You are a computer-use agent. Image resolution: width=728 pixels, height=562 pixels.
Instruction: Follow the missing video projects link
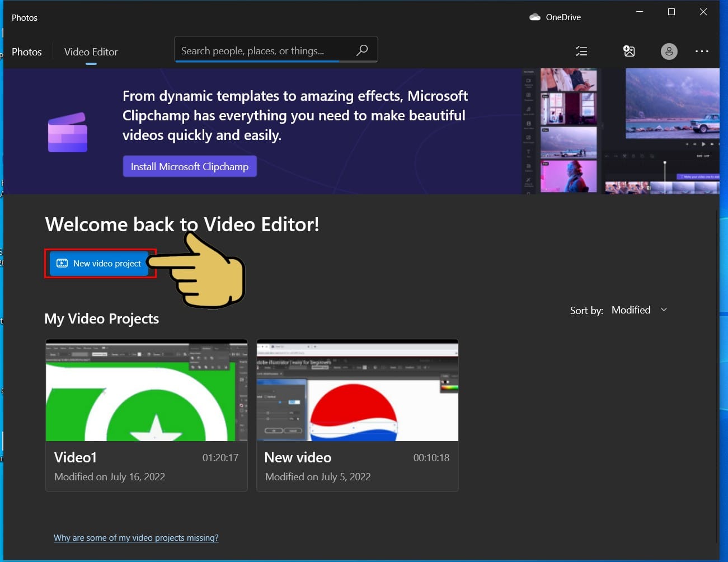coord(136,538)
